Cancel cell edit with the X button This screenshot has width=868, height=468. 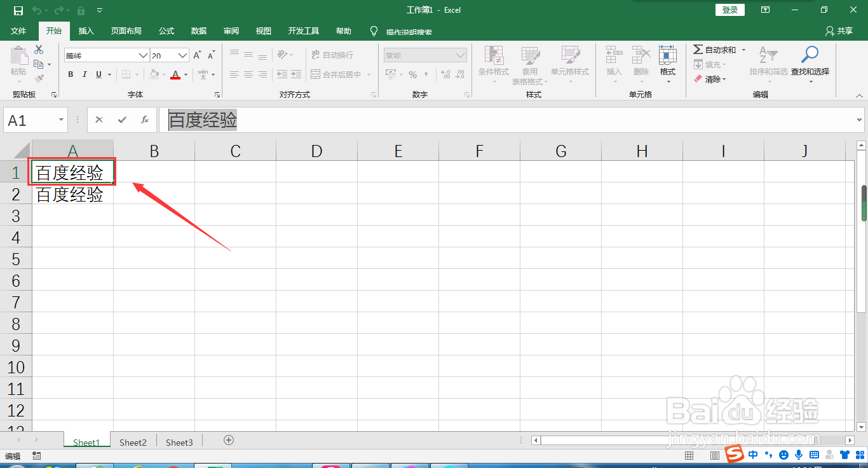point(99,120)
